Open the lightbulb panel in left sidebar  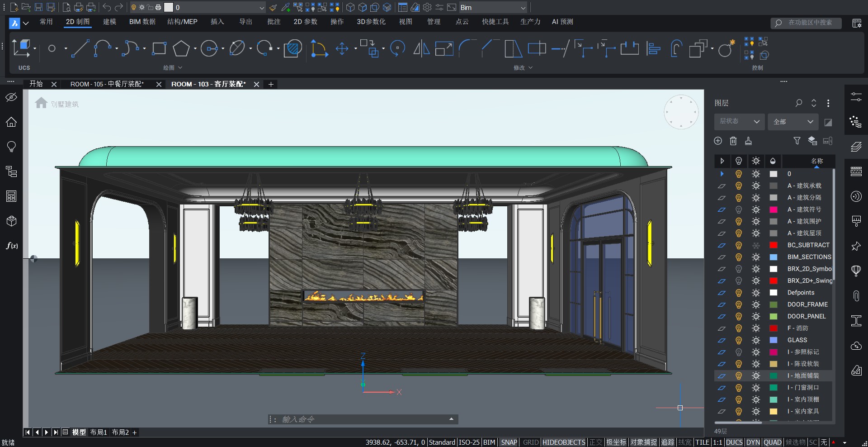click(11, 147)
